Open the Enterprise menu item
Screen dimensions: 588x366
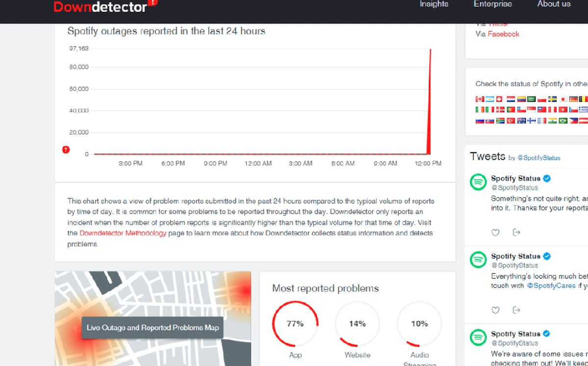492,4
